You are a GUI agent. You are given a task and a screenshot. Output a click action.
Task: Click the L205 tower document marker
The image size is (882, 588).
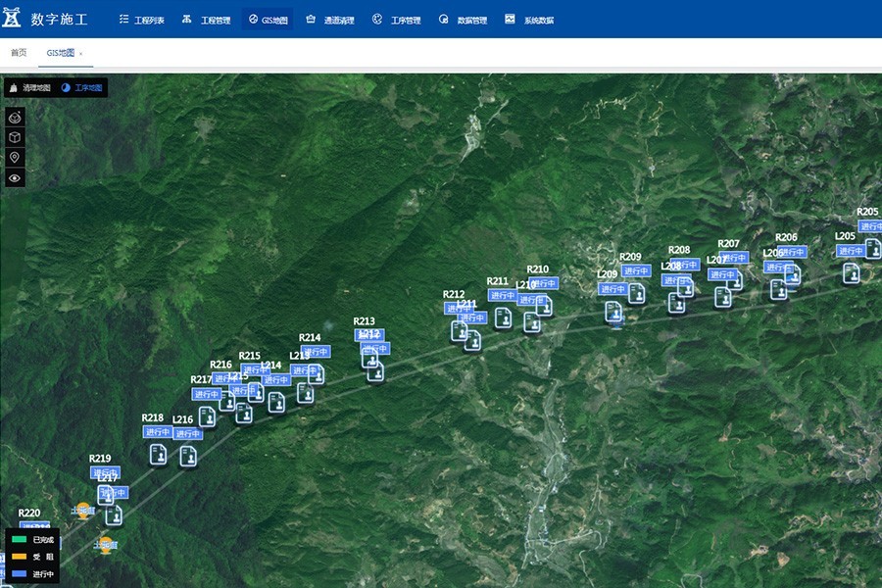point(852,272)
